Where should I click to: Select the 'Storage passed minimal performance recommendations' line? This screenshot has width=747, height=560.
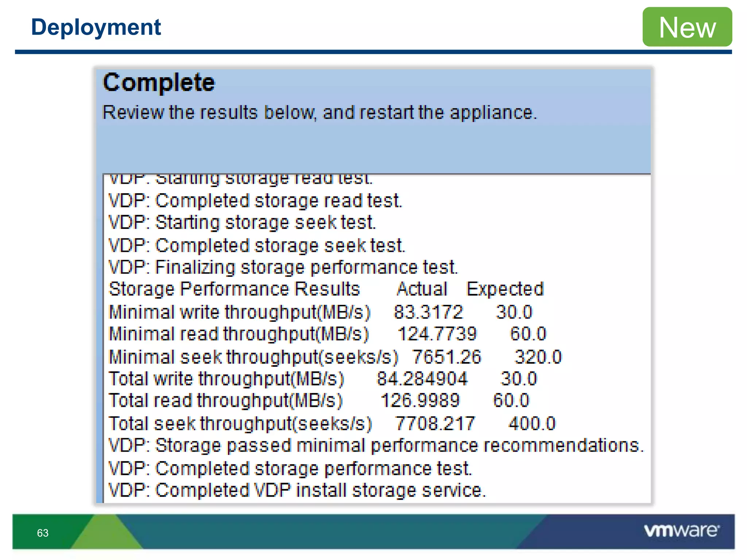(376, 446)
